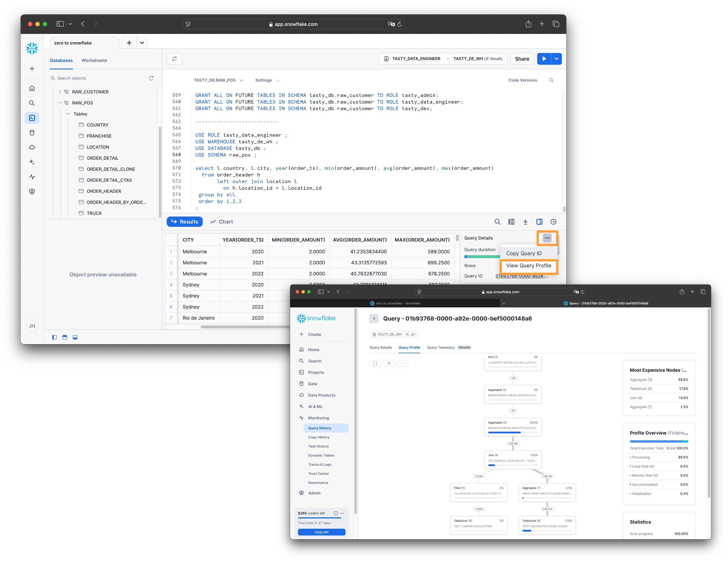Switch to the Worksheets tab
The image size is (728, 561).
[x=94, y=60]
